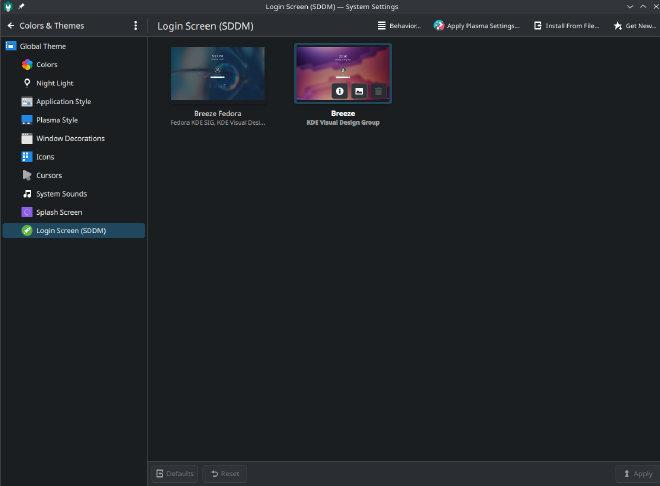Open Night Light settings
Viewport: 660px width, 486px height.
pyautogui.click(x=74, y=83)
